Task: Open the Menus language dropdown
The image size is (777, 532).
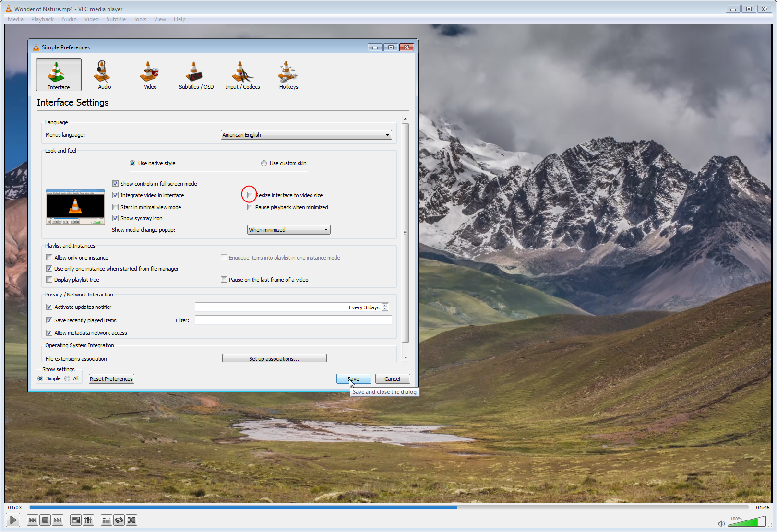Action: coord(306,135)
